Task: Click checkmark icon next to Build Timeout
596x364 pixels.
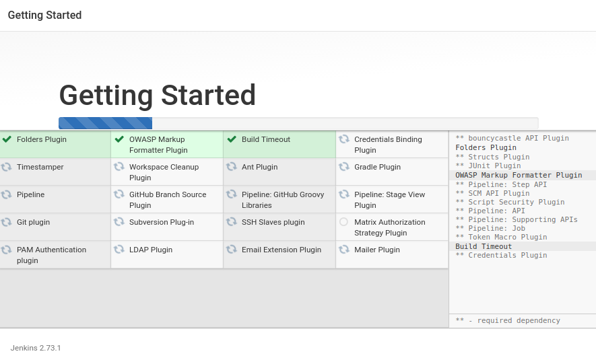Action: (x=232, y=139)
